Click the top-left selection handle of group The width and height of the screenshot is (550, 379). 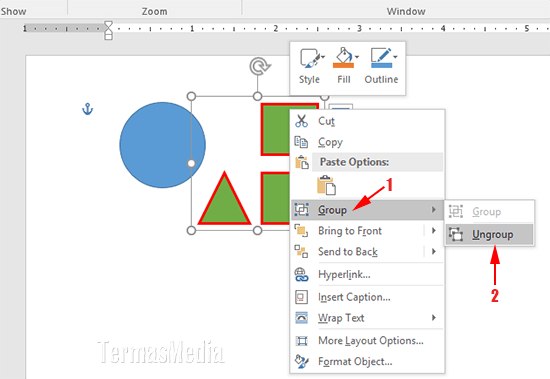pyautogui.click(x=191, y=96)
